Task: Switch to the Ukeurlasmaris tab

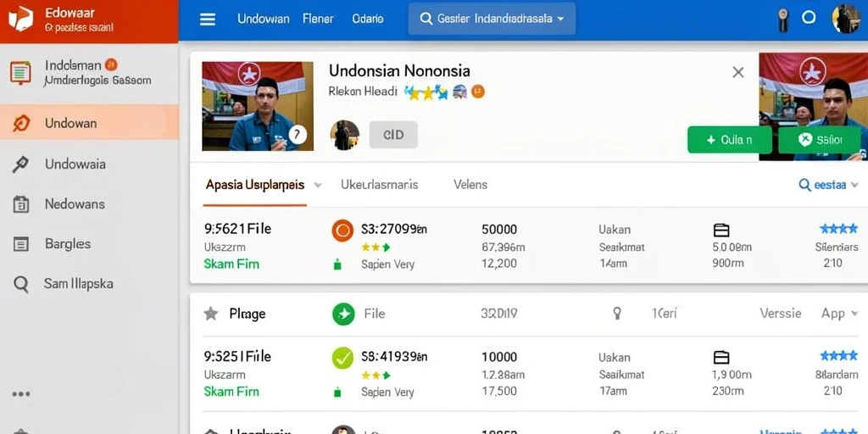Action: (x=379, y=184)
